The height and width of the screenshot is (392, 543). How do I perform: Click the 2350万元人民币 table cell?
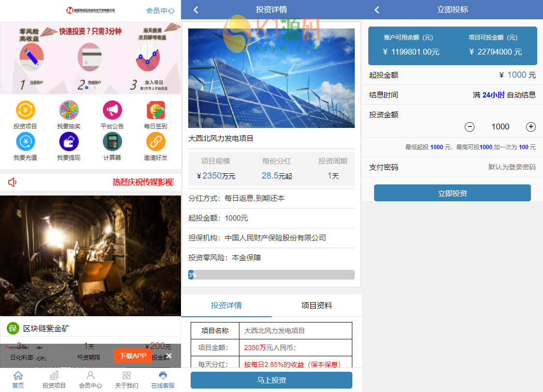295,348
